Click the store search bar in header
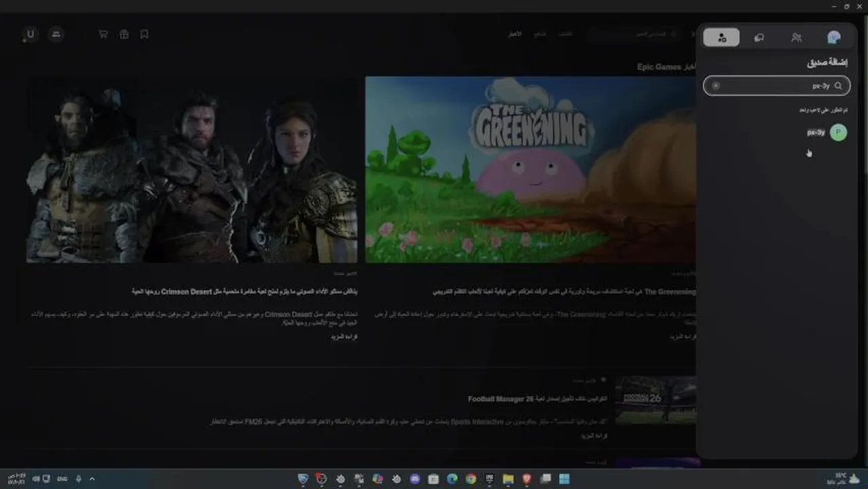 (634, 34)
